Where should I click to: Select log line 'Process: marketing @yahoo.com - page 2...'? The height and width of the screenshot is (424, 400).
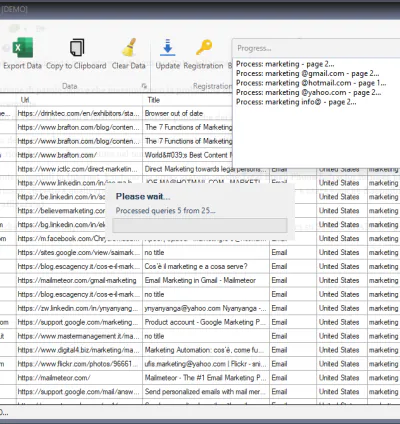point(308,92)
